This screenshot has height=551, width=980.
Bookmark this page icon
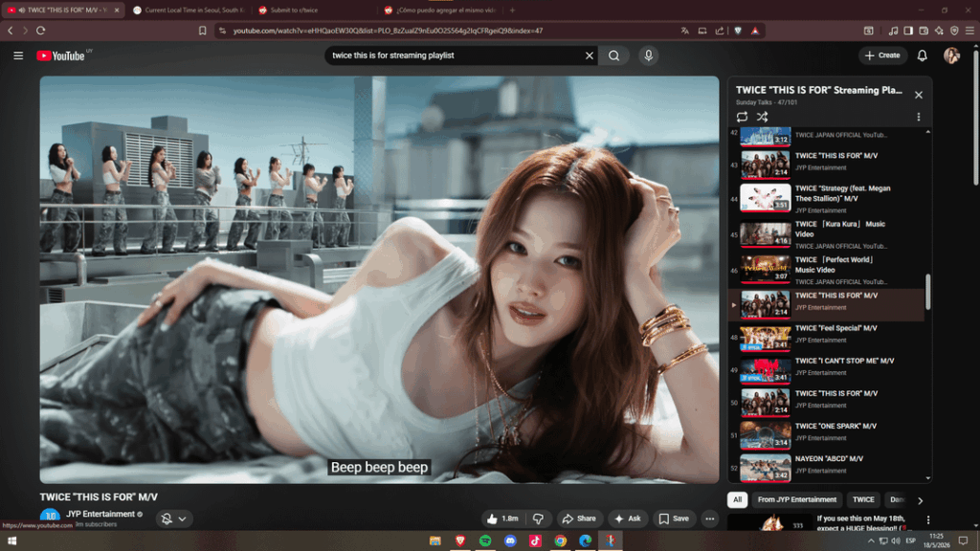(x=203, y=31)
